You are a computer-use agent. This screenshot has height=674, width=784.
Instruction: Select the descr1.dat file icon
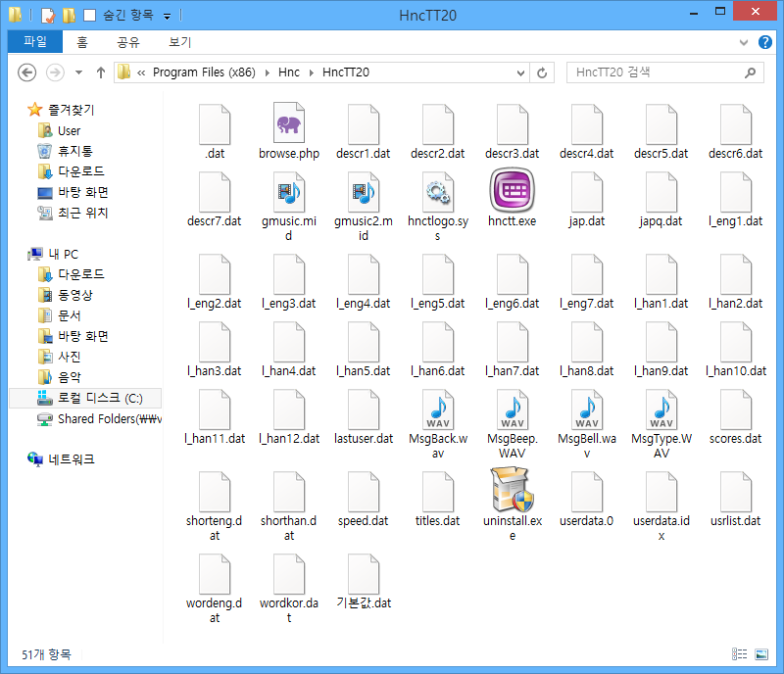pyautogui.click(x=364, y=124)
